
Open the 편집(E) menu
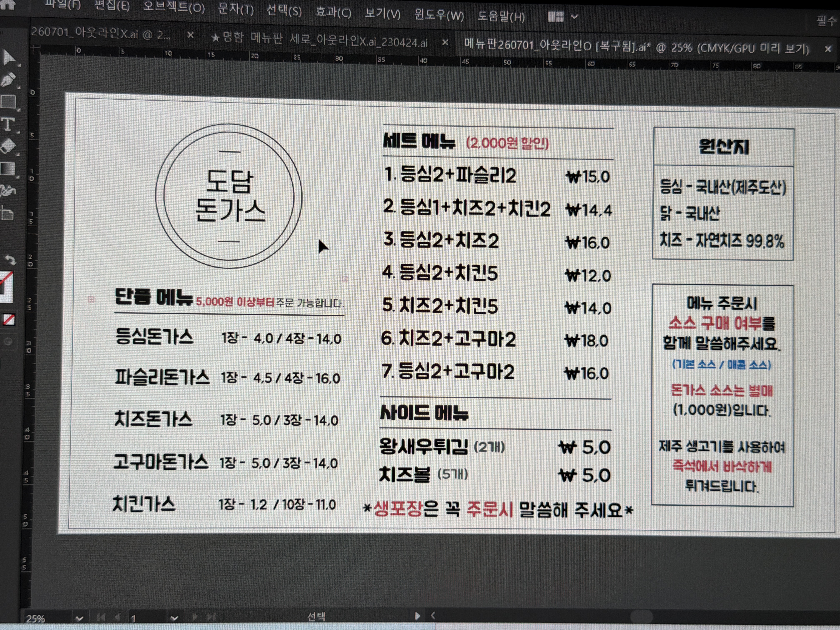[112, 5]
